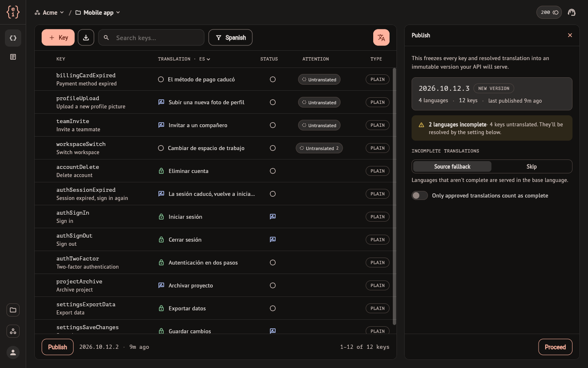Click the KEY column header

(x=61, y=59)
